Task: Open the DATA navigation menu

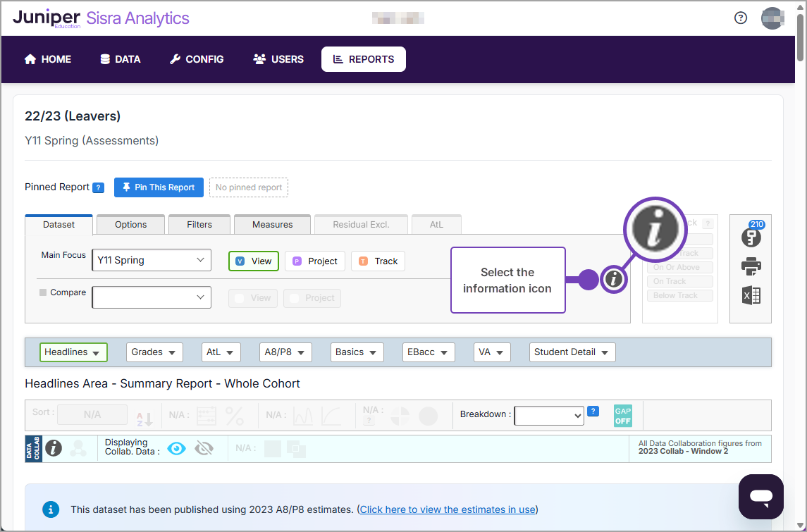Action: pyautogui.click(x=121, y=59)
